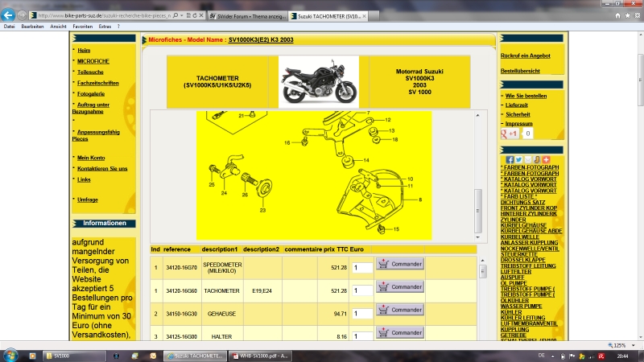This screenshot has width=644, height=362.
Task: Open Extras menu
Action: [x=105, y=27]
